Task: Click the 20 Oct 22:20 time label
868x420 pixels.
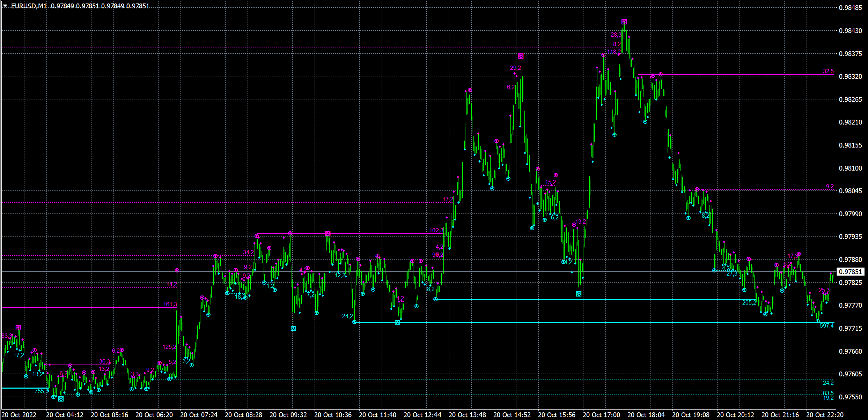Action: [x=825, y=415]
